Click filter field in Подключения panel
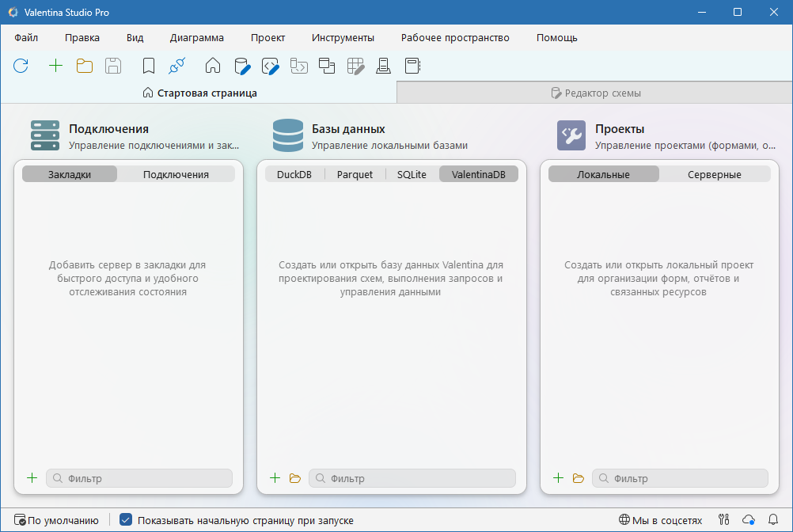 [139, 478]
